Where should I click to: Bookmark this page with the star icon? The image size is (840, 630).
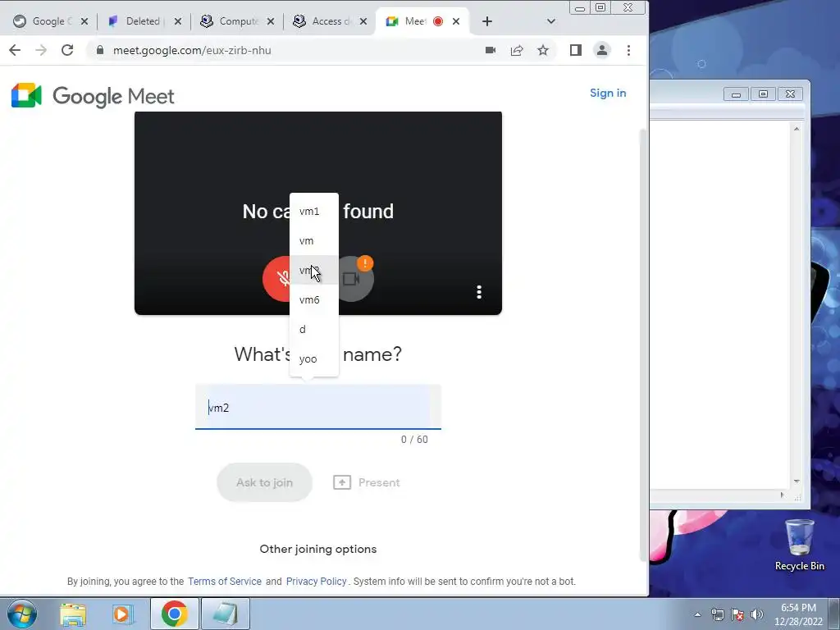tap(543, 50)
